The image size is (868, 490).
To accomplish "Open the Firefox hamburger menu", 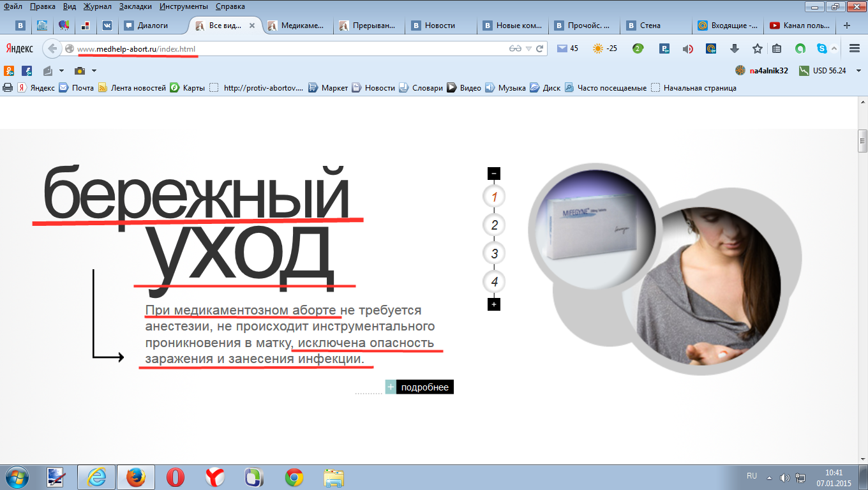I will (855, 48).
